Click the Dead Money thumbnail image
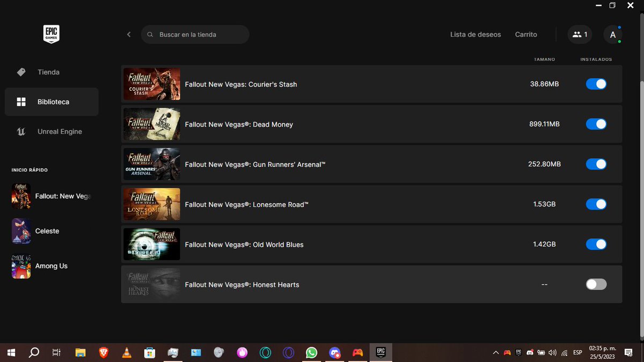This screenshot has width=644, height=362. (x=152, y=124)
